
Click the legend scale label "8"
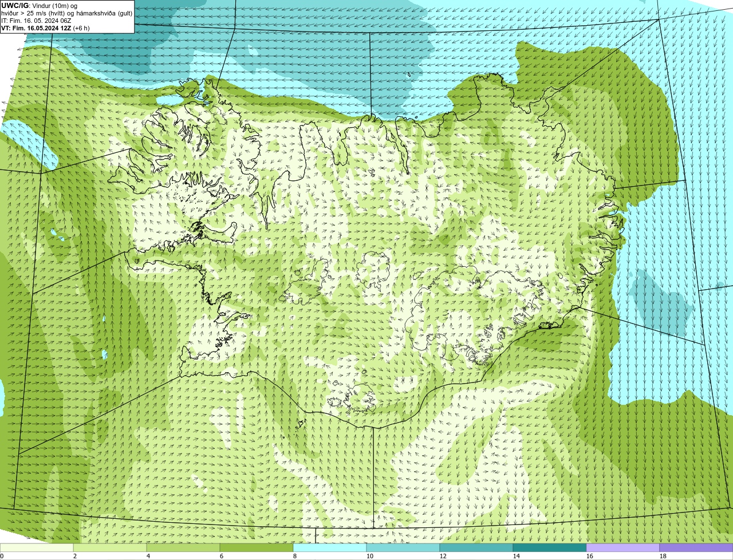[x=295, y=556]
